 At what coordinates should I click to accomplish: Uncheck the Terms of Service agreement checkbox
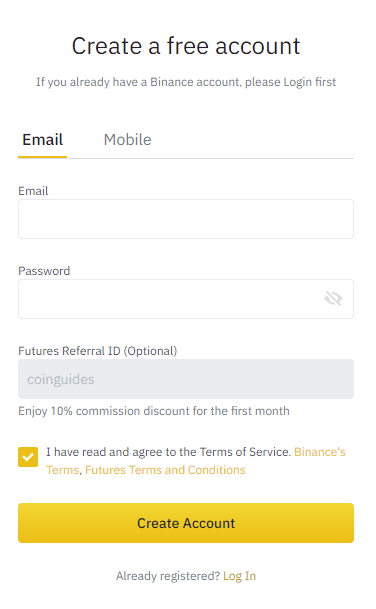(28, 457)
